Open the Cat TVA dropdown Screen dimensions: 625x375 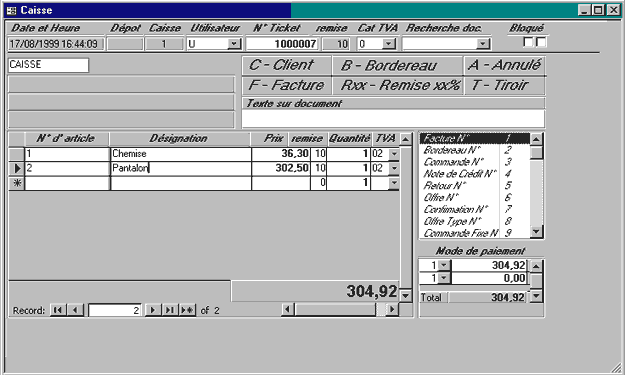[x=388, y=44]
